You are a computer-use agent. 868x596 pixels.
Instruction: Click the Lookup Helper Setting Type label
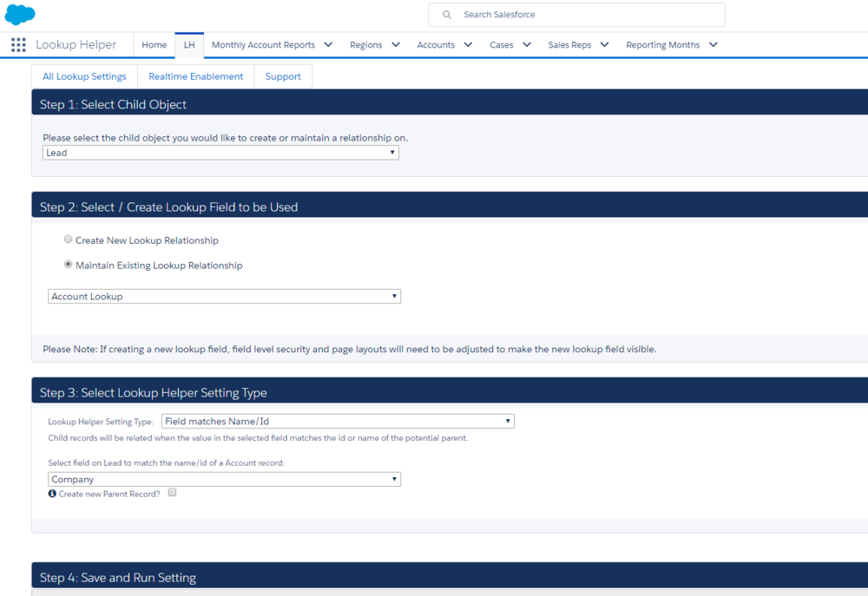(101, 422)
